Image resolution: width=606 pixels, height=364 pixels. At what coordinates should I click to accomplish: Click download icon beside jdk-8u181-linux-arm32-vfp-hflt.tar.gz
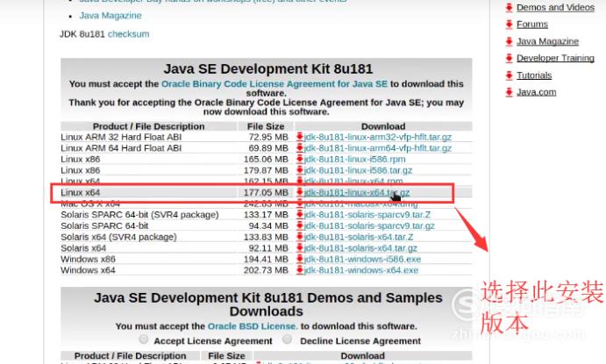(x=300, y=137)
